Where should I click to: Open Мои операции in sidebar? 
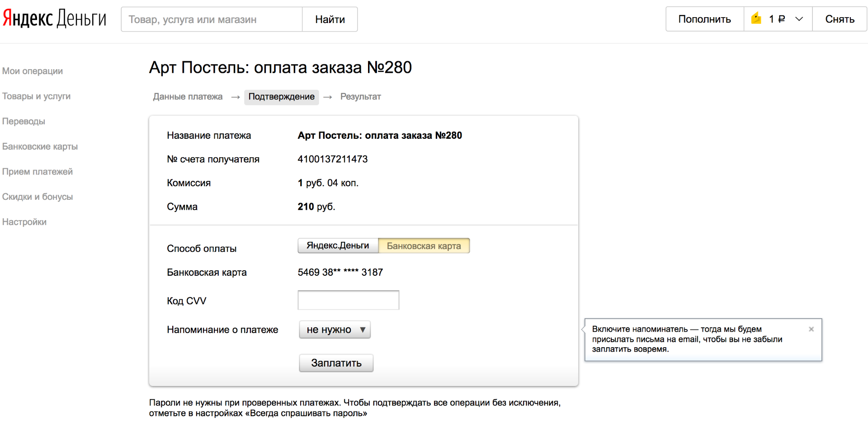[x=33, y=71]
